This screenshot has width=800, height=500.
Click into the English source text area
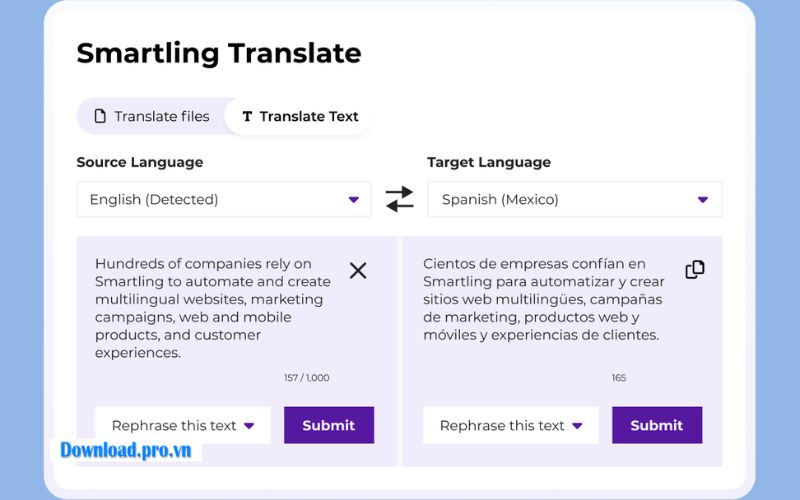click(213, 308)
